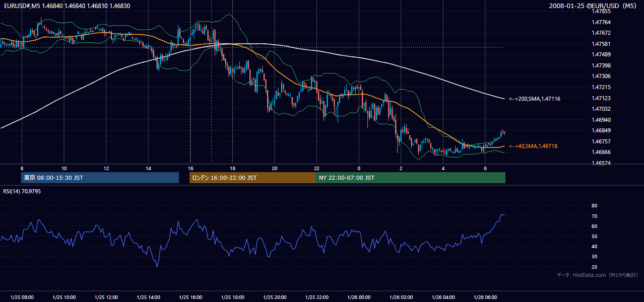Select the London 16:00-22:00 JST session bar
This screenshot has height=302, width=644.
point(252,178)
